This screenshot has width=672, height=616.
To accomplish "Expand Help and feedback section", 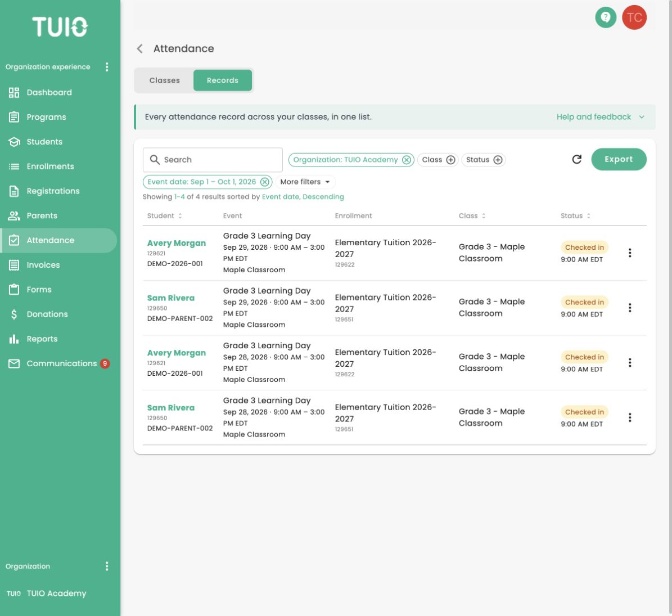I will click(x=600, y=117).
